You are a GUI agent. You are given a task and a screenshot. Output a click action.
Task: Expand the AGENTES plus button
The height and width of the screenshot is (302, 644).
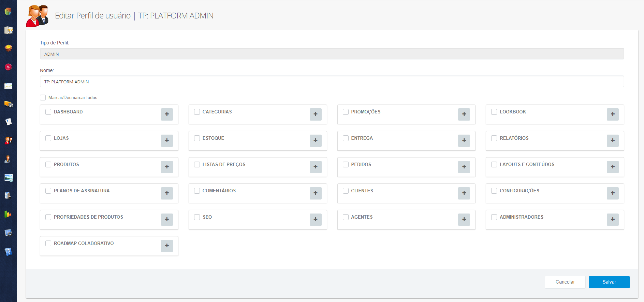coord(464,220)
